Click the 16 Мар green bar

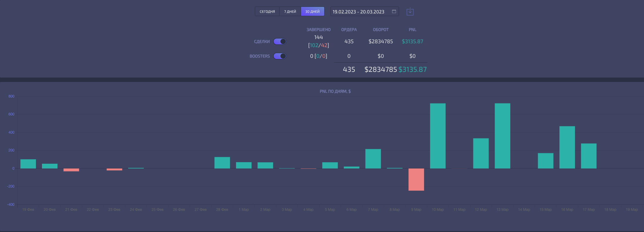pyautogui.click(x=567, y=147)
